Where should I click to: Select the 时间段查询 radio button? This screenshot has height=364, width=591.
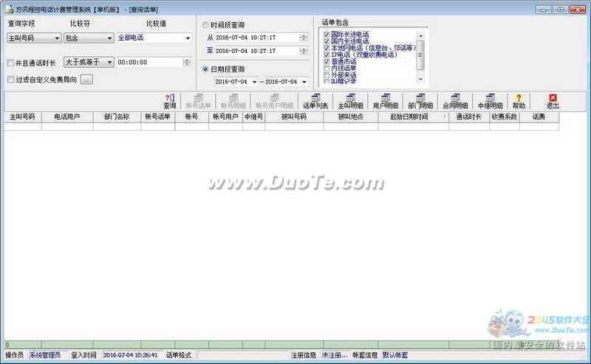click(205, 24)
